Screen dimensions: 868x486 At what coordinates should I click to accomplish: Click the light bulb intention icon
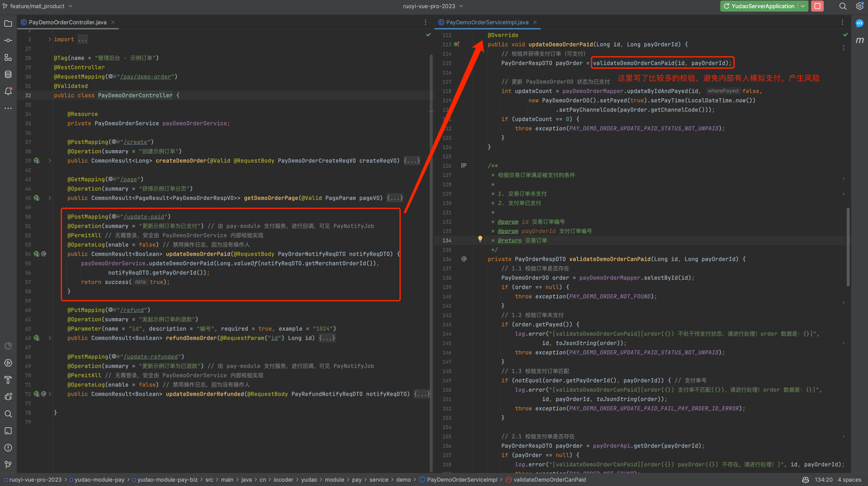480,239
